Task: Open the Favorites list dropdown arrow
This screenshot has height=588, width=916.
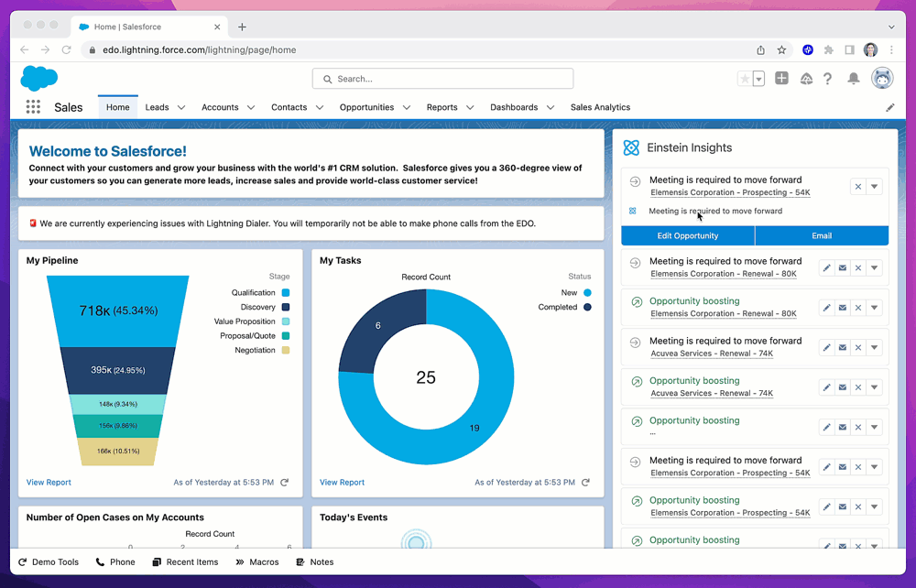Action: tap(758, 79)
